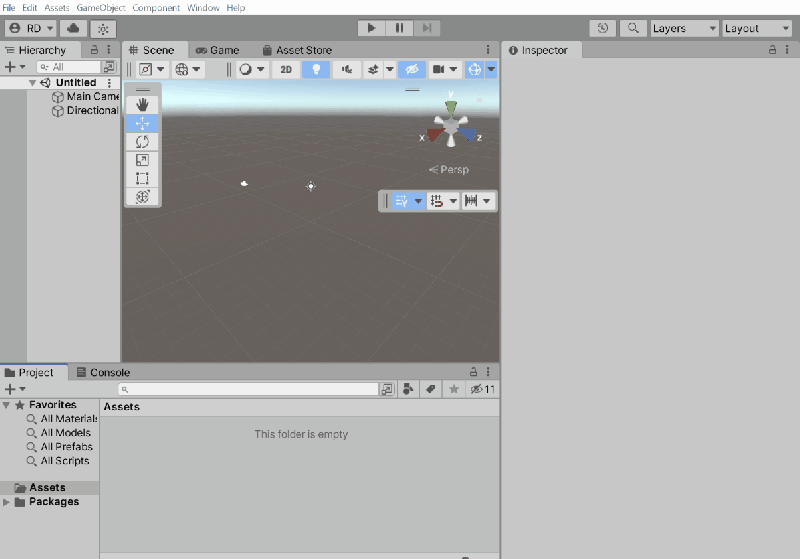Viewport: 800px width, 559px height.
Task: Click the scene orientation gizmo Y axis
Action: click(x=451, y=108)
